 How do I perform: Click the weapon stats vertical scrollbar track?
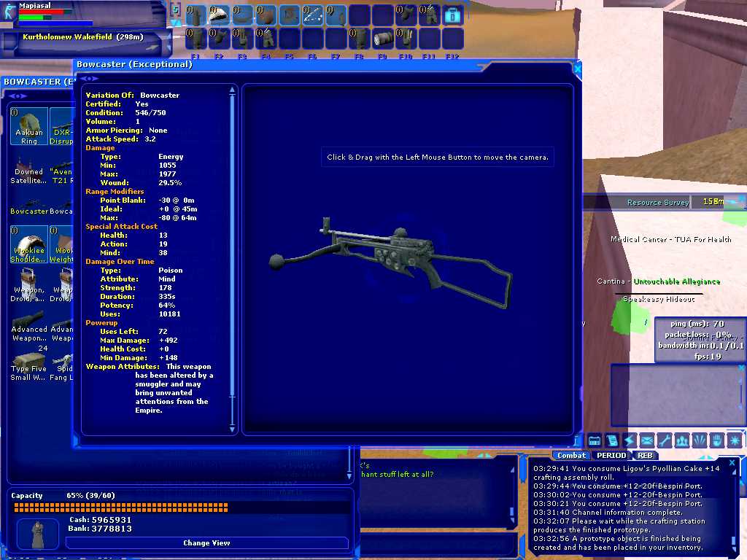(232, 260)
